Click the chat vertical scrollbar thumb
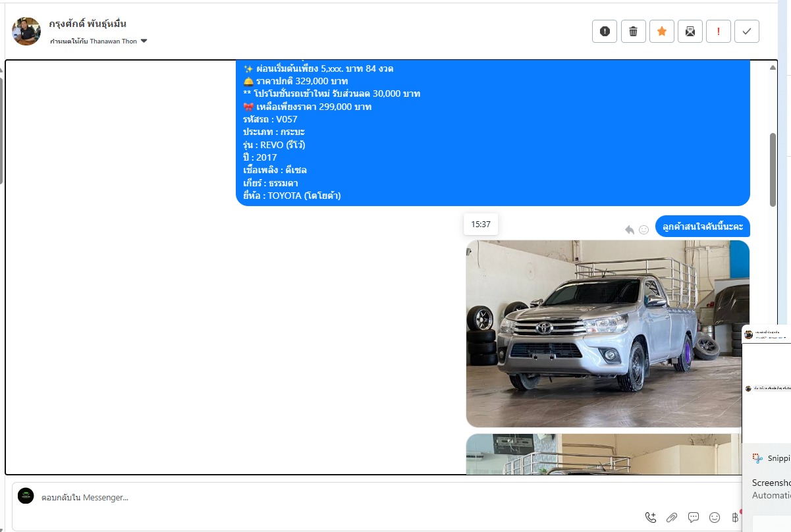The width and height of the screenshot is (791, 532). [x=773, y=169]
